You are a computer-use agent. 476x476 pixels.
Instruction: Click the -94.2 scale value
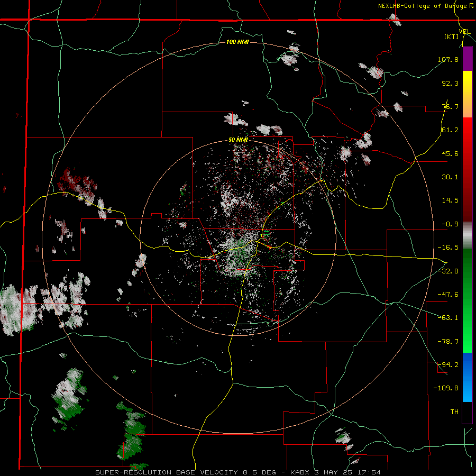point(448,364)
